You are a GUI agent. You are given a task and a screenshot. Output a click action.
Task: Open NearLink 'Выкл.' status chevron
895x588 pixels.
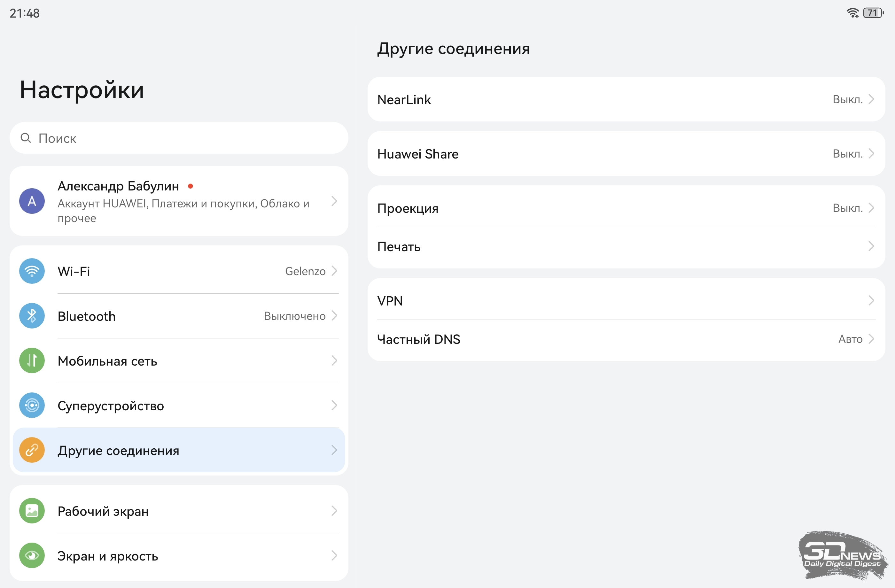[871, 99]
